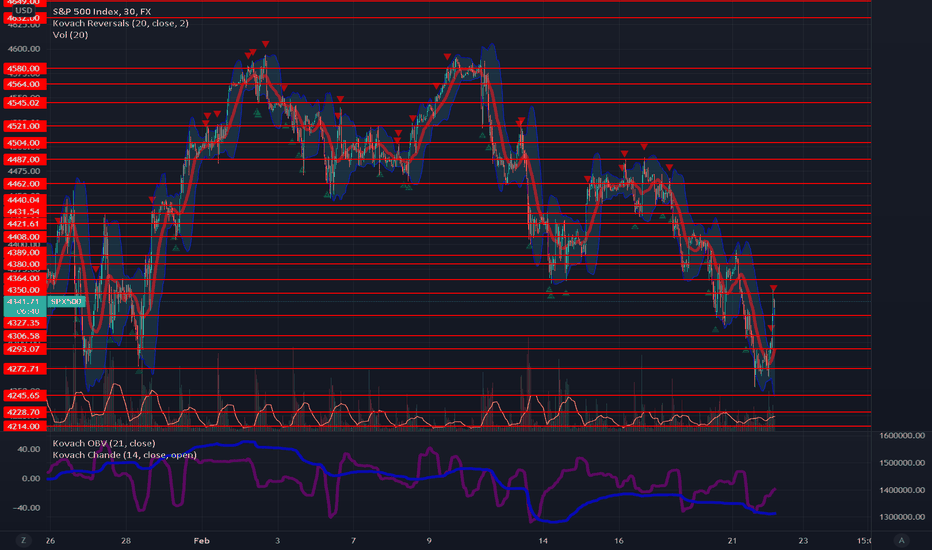
Task: Select the 4306.58 horizontal line label
Action: tap(24, 336)
